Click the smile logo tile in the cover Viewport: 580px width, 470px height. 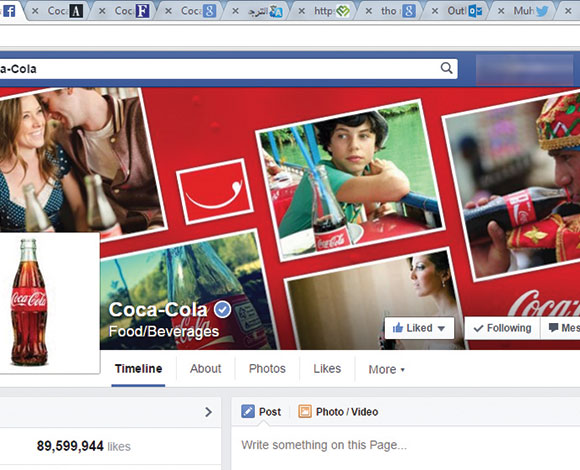pyautogui.click(x=215, y=192)
